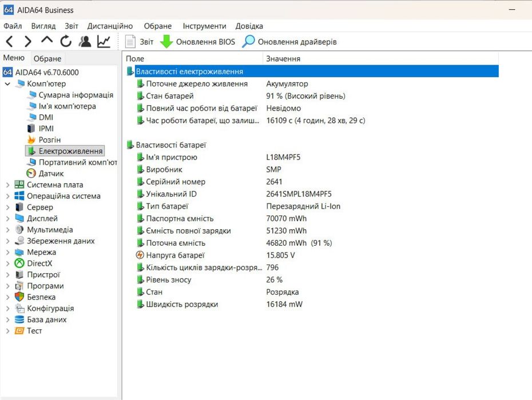Click the Звіт report toolbar button
Screen dimensions: 532x400
point(139,42)
